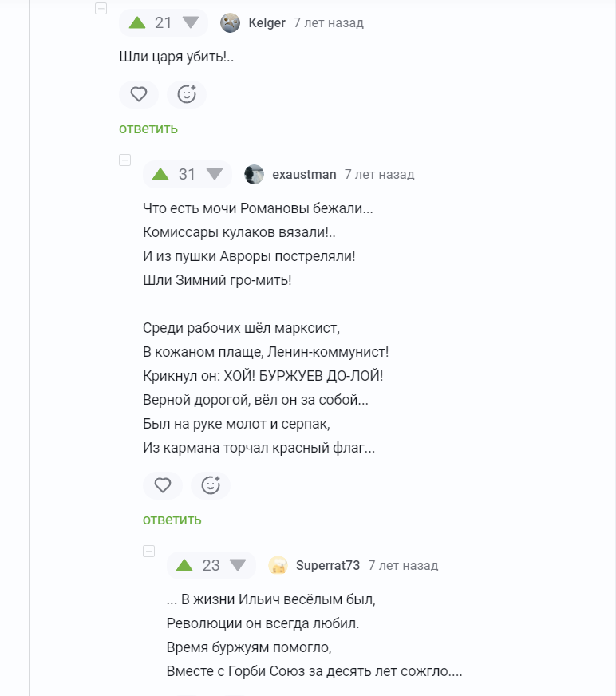Viewport: 616px width, 696px height.
Task: Downvote exaustman's comment
Action: pyautogui.click(x=215, y=174)
